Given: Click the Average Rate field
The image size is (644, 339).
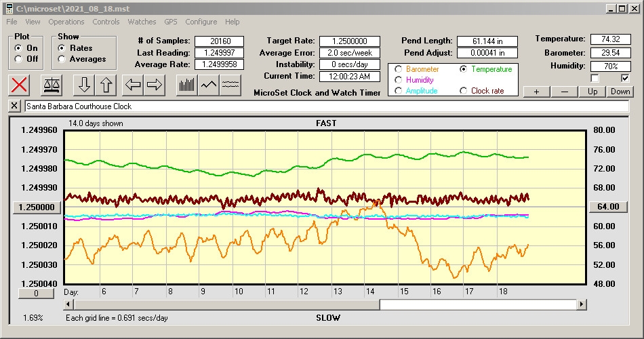Looking at the screenshot, I should click(x=220, y=64).
